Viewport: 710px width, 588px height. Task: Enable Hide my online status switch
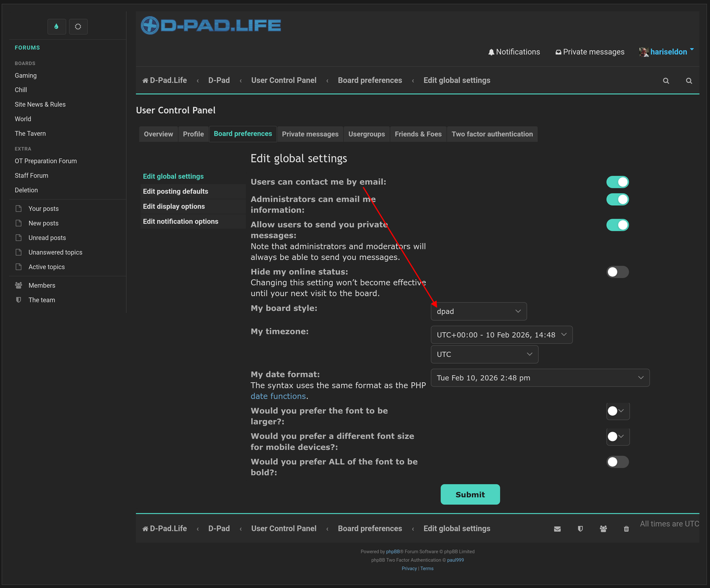pos(617,272)
